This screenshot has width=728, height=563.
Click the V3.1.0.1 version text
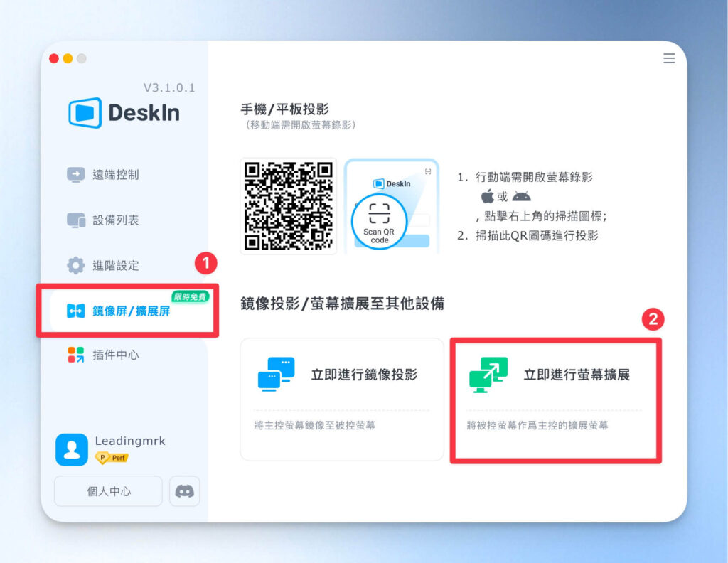(169, 87)
